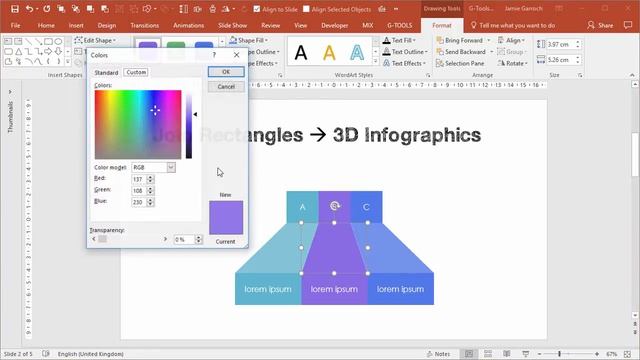The width and height of the screenshot is (640, 360).
Task: Apply the yellow A WordArt style
Action: 329,52
